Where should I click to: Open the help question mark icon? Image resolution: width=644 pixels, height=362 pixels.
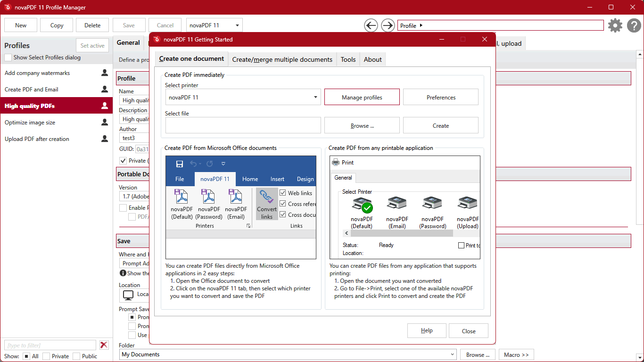coord(634,25)
